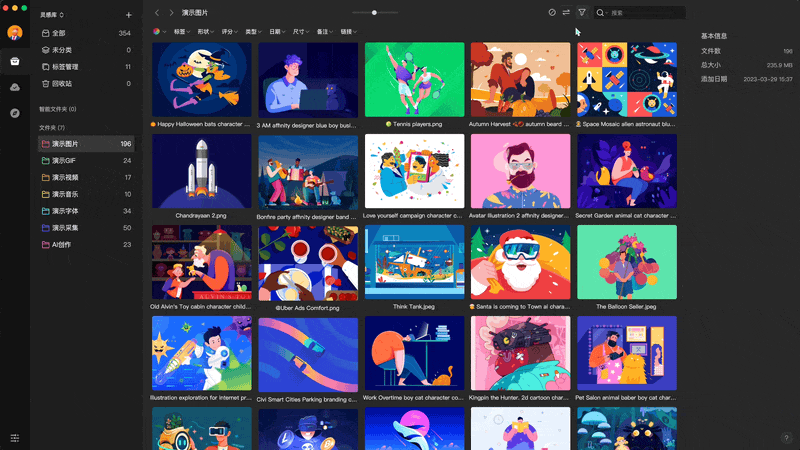
Task: Click the circle-slash icon in top toolbar
Action: (x=551, y=13)
